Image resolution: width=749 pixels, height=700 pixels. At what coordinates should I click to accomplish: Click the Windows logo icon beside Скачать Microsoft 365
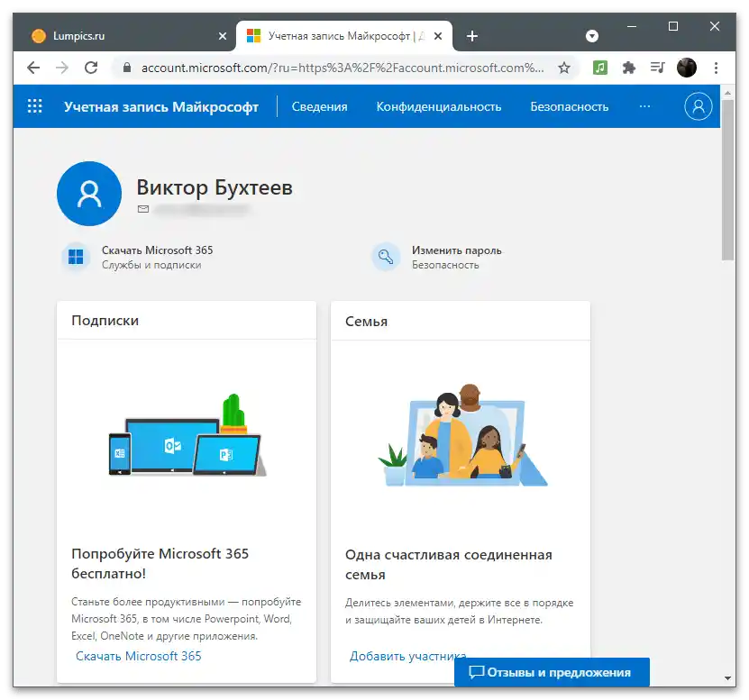point(76,257)
